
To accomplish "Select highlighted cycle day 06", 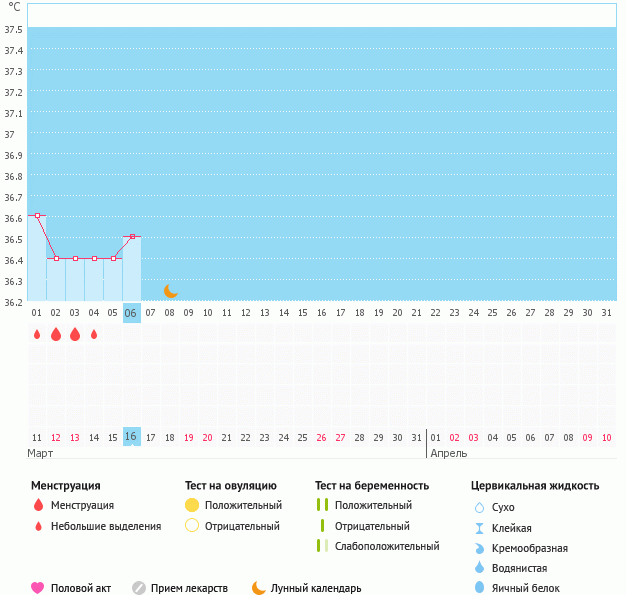I will coord(132,313).
